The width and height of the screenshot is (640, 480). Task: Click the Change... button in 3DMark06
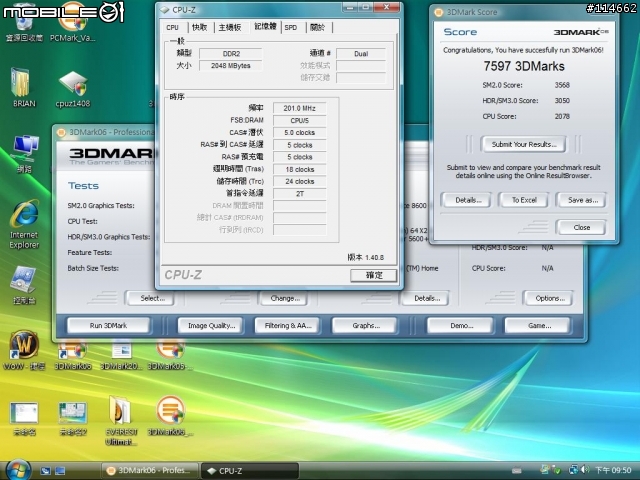pos(285,298)
